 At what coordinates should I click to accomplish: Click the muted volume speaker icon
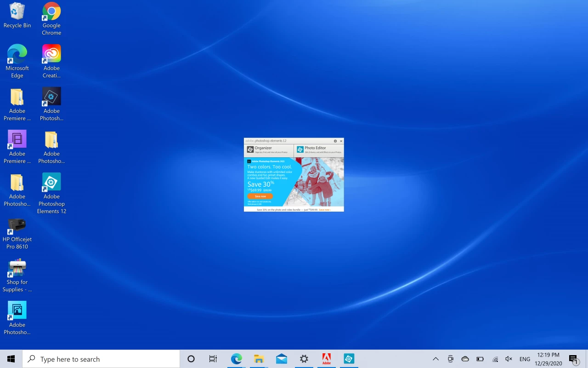509,359
